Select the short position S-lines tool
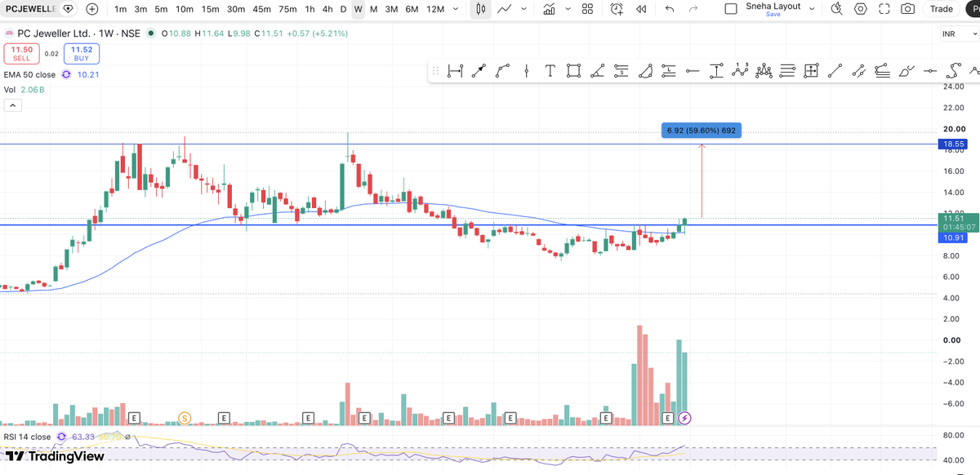The image size is (980, 475). pyautogui.click(x=621, y=71)
